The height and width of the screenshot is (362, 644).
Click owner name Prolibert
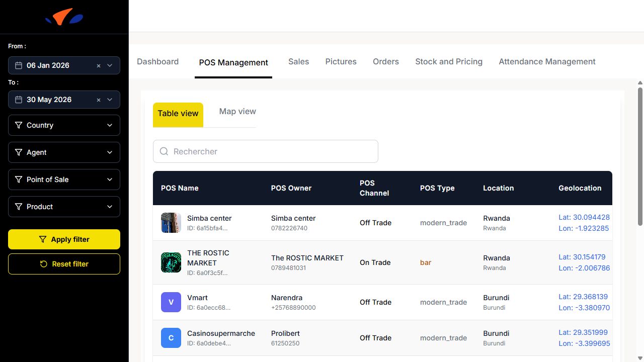(x=285, y=333)
